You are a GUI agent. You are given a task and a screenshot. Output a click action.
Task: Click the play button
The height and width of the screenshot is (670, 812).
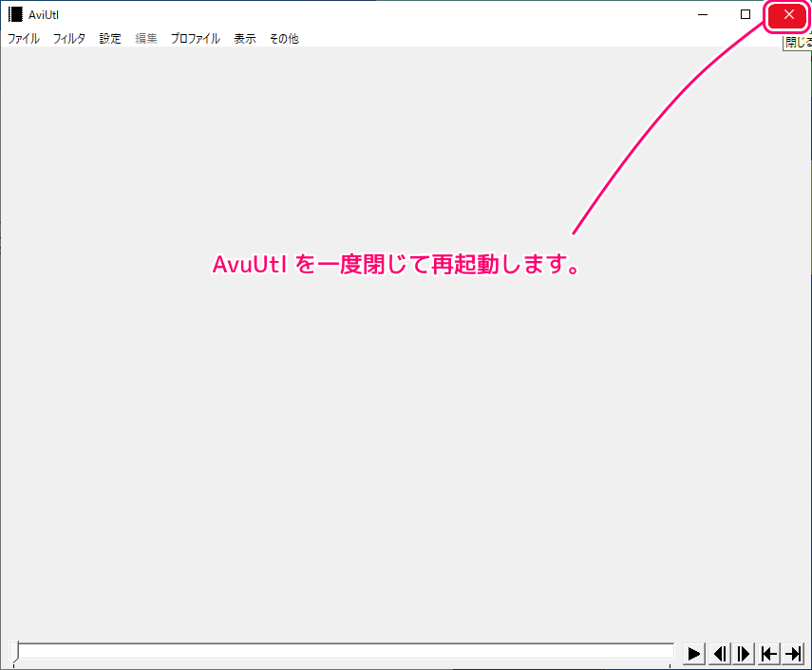click(x=693, y=654)
